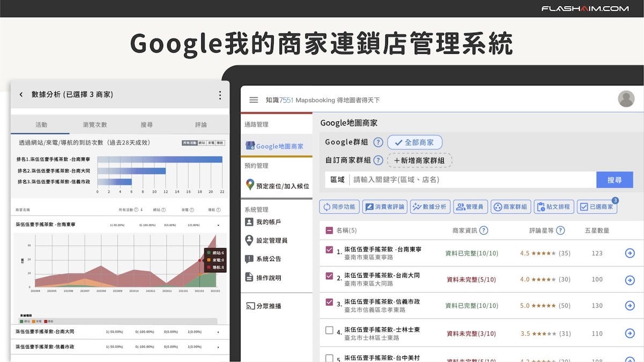The width and height of the screenshot is (644, 362).
Task: Open 貼文排程 post scheduling tool
Action: (x=554, y=207)
